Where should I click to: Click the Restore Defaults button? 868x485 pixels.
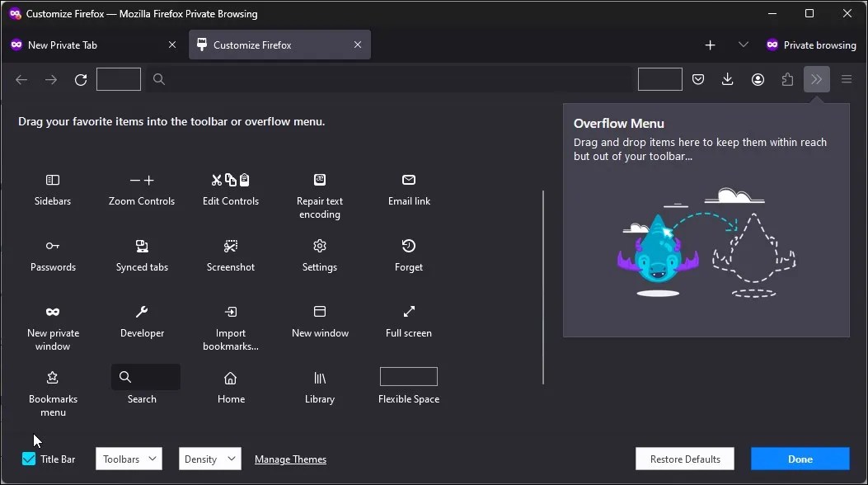point(684,459)
